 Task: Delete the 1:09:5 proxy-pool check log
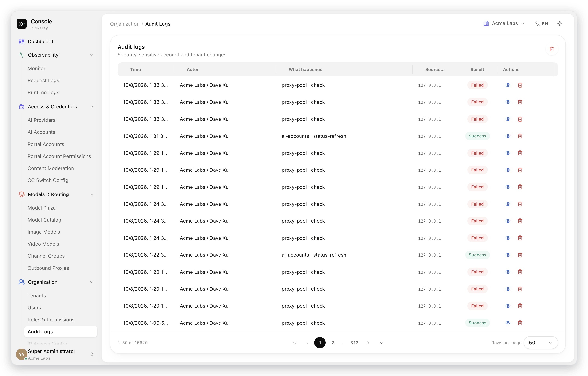[x=520, y=323]
